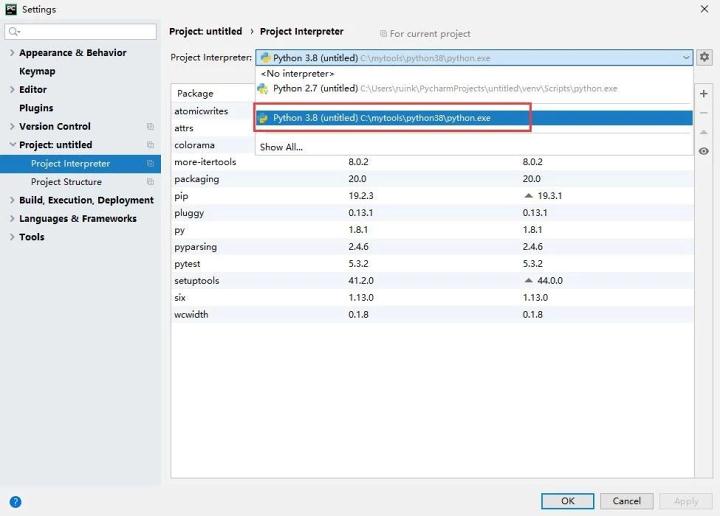Screen dimensions: 720x516
Task: Click project-level icon beside Project: untitled
Action: [150, 145]
